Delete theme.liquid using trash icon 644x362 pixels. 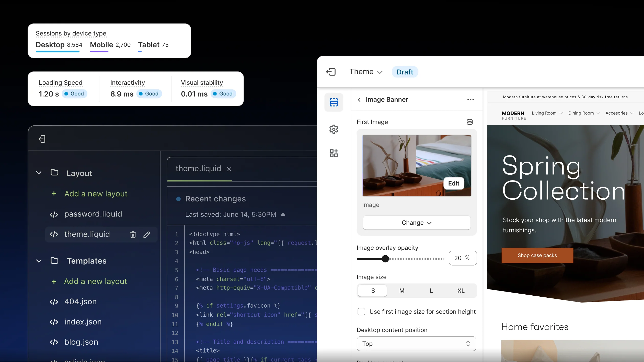[133, 234]
